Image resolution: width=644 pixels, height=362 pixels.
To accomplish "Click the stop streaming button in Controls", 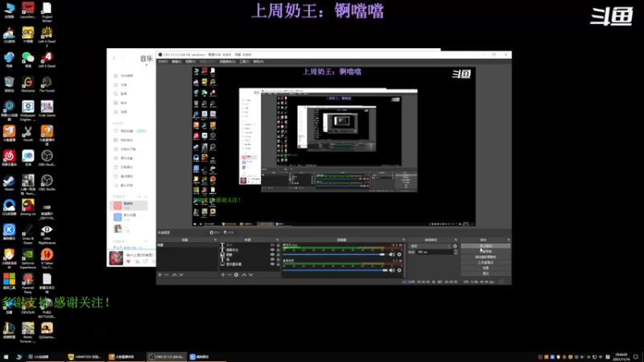I will [486, 246].
